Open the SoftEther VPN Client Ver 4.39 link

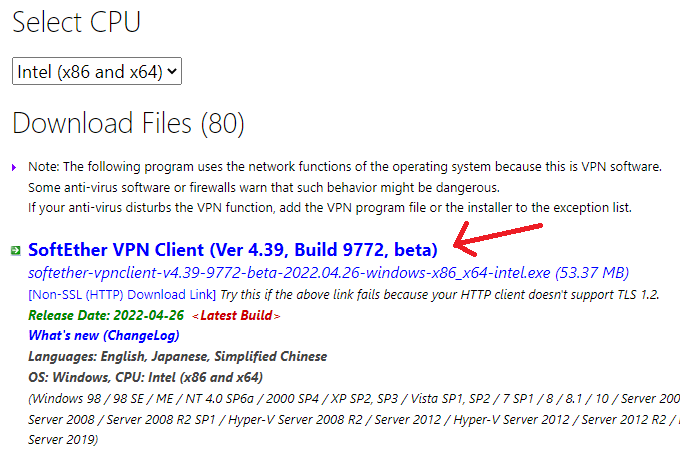[232, 249]
